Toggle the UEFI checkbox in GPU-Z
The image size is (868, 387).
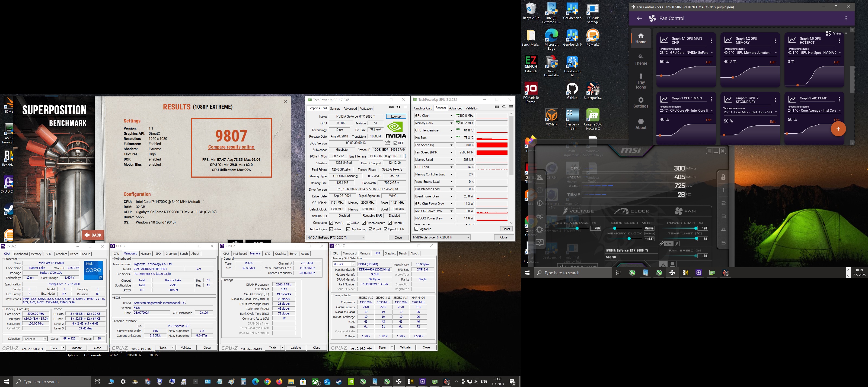[x=395, y=143]
